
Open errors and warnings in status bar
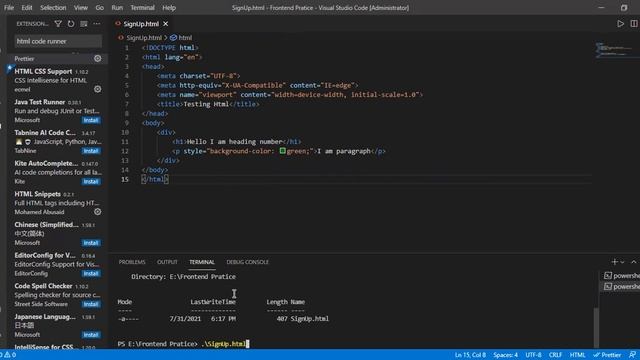(x=9, y=355)
